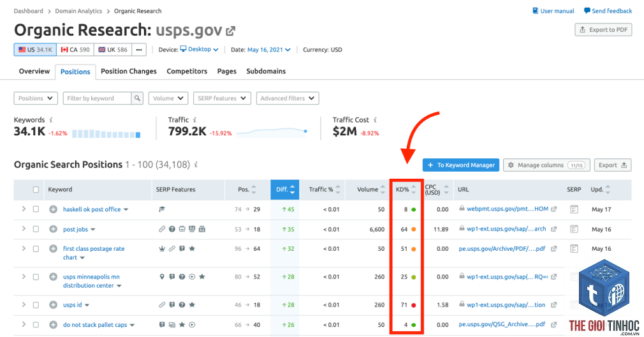Image resolution: width=644 pixels, height=337 pixels.
Task: Click local pin SERP feature in minneapolis row
Action: coord(162,276)
